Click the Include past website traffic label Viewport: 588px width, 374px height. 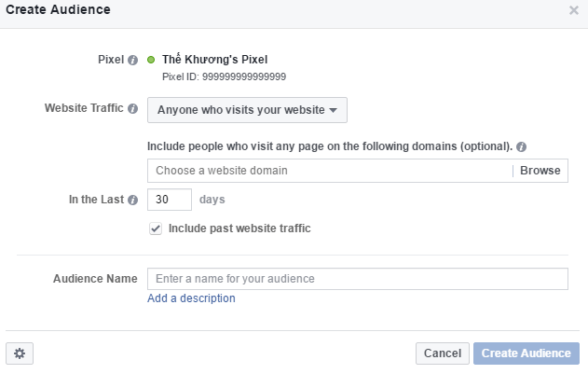click(x=239, y=229)
